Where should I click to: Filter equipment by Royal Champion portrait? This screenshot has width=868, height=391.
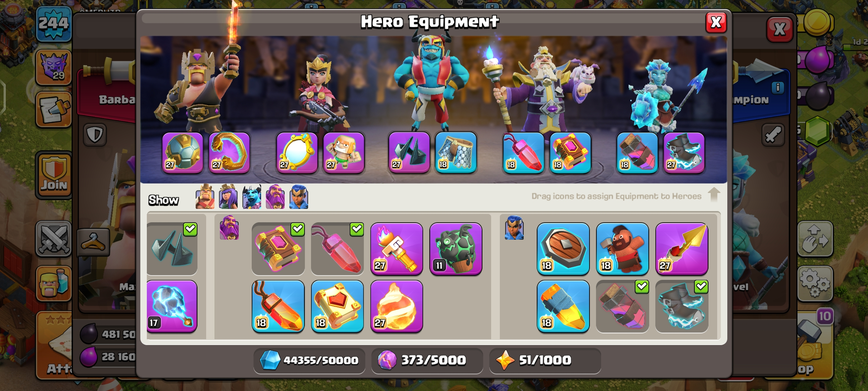click(x=299, y=197)
